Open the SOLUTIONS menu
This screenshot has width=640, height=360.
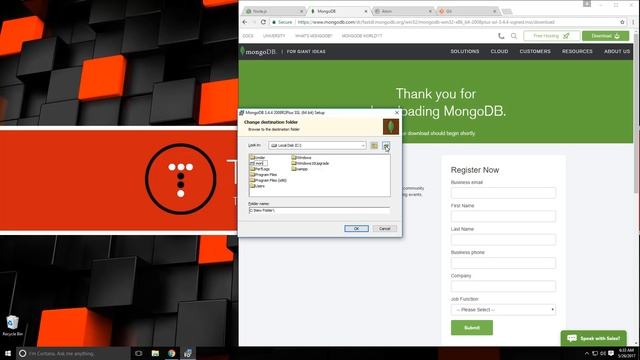click(x=464, y=51)
